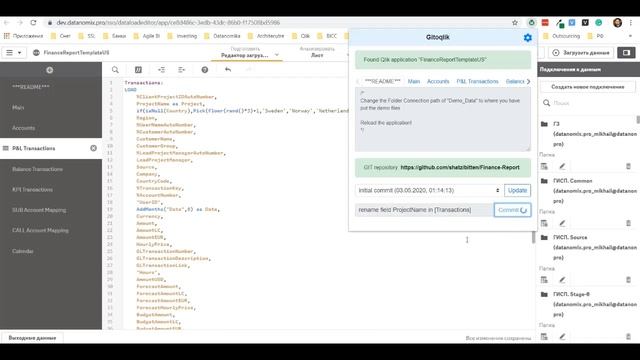Click the red extension icon in the browser toolbar
This screenshot has height=360, width=640.
[x=545, y=23]
